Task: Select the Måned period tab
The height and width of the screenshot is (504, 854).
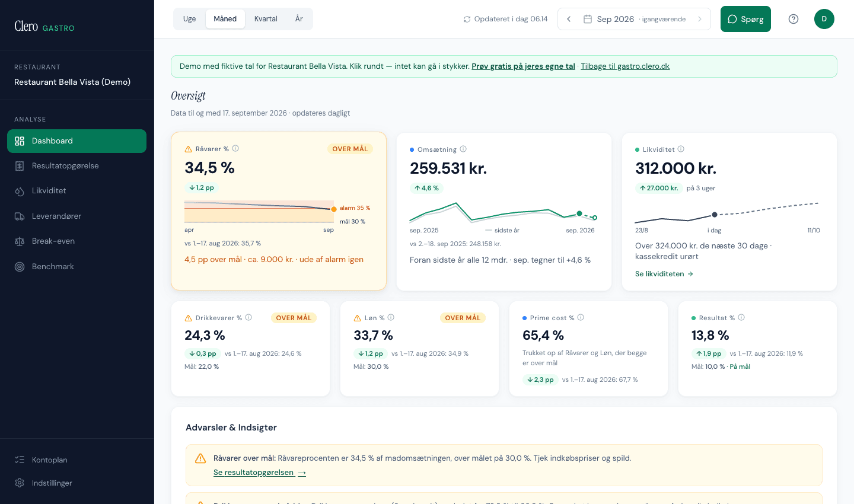Action: (x=225, y=19)
